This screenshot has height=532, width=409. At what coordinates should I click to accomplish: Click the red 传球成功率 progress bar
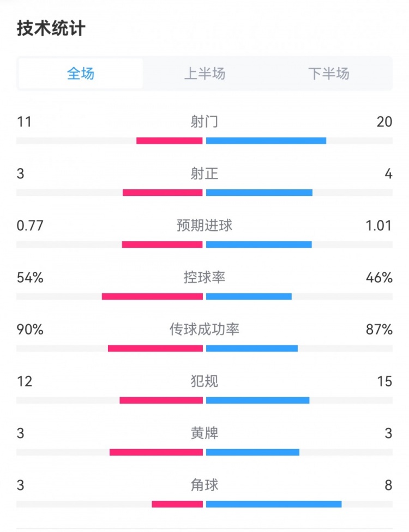[x=155, y=348]
